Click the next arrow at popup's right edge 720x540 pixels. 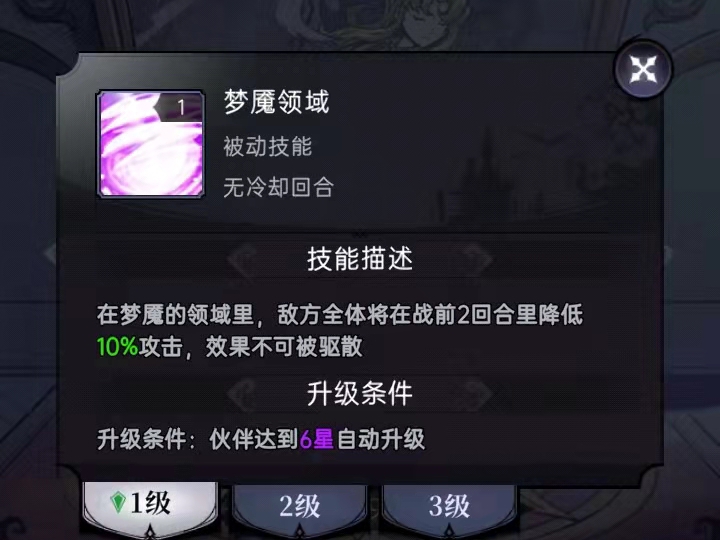click(x=668, y=254)
